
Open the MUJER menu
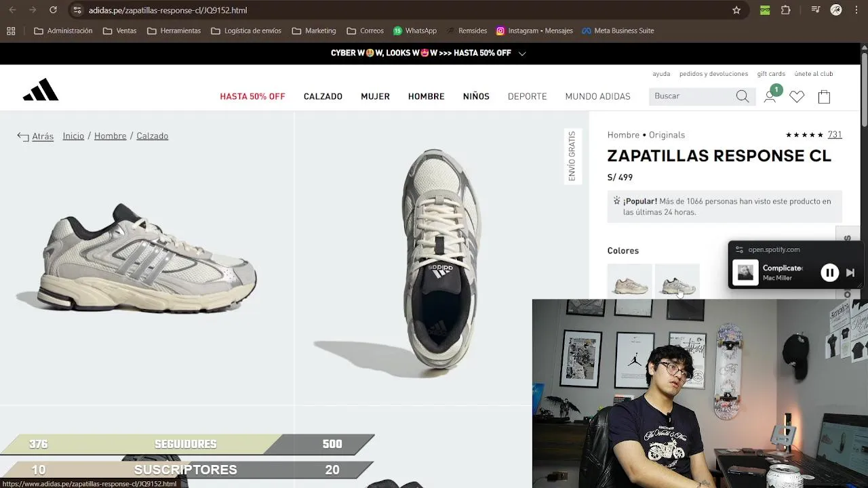[x=375, y=97]
